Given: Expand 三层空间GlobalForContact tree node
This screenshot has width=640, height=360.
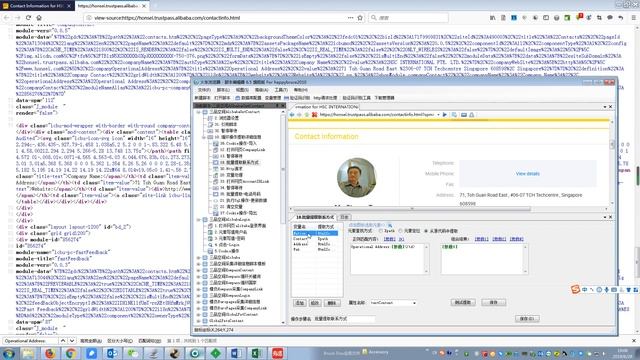Looking at the screenshot, I should tap(199, 315).
